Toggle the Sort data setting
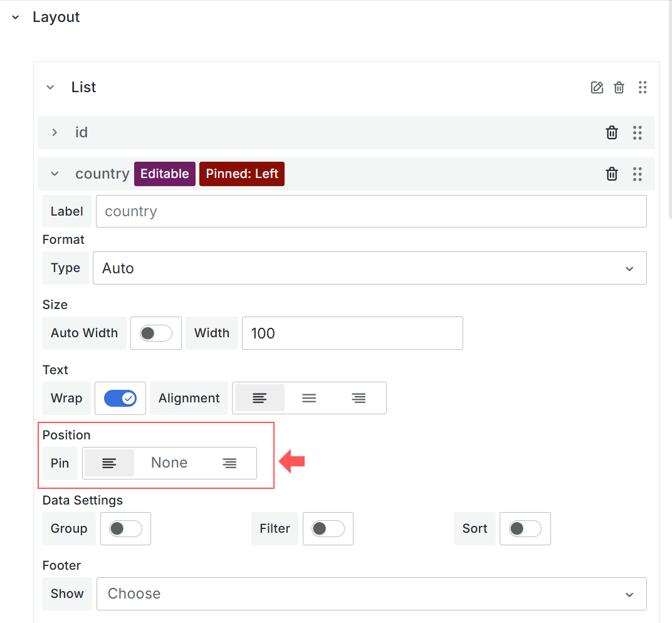This screenshot has height=623, width=672. (x=525, y=528)
